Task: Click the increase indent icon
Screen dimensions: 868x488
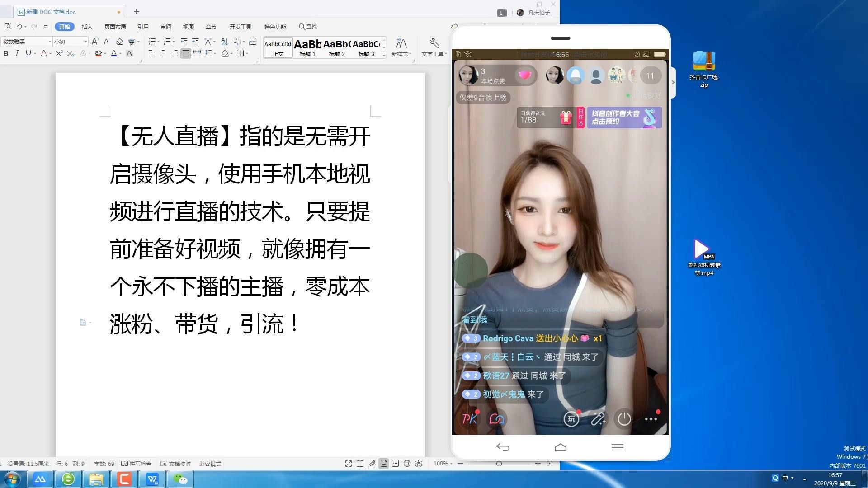Action: (195, 42)
